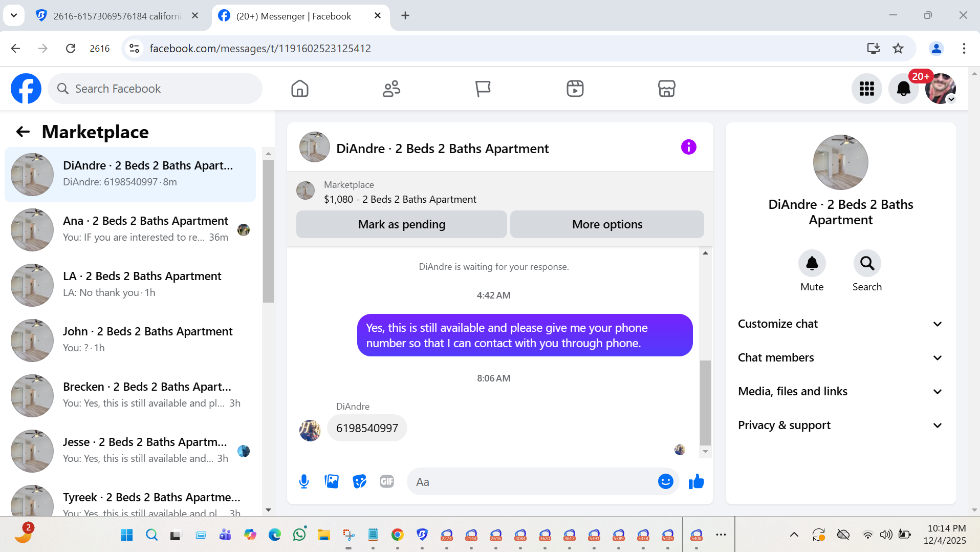Open WhatsApp from the taskbar

pyautogui.click(x=299, y=535)
